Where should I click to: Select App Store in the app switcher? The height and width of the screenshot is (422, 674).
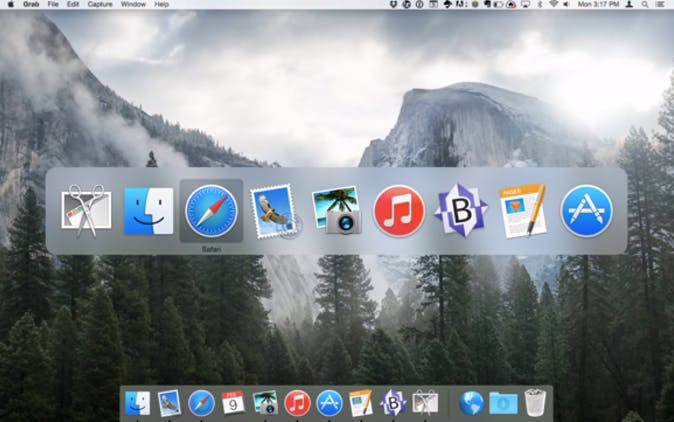tap(587, 211)
